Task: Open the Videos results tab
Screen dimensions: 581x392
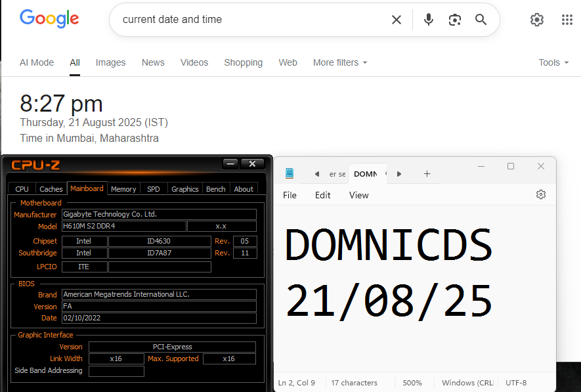Action: coord(194,62)
